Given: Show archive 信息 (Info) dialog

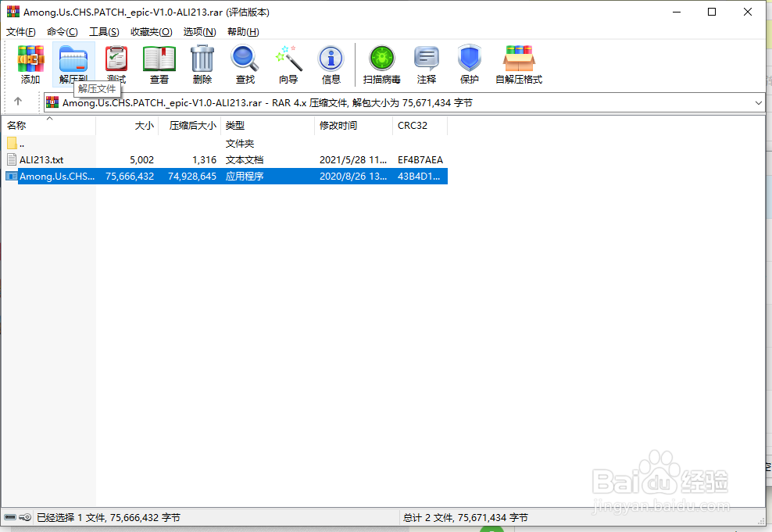Looking at the screenshot, I should coord(331,59).
